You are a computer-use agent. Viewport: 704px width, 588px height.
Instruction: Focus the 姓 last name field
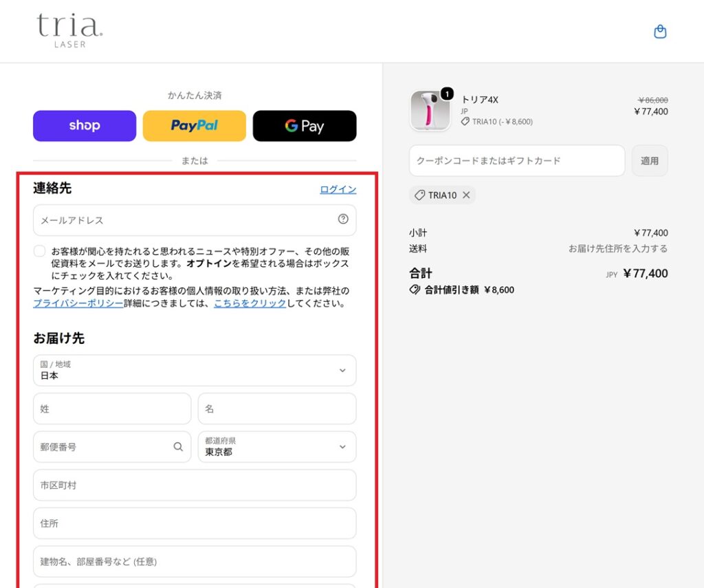click(x=112, y=409)
